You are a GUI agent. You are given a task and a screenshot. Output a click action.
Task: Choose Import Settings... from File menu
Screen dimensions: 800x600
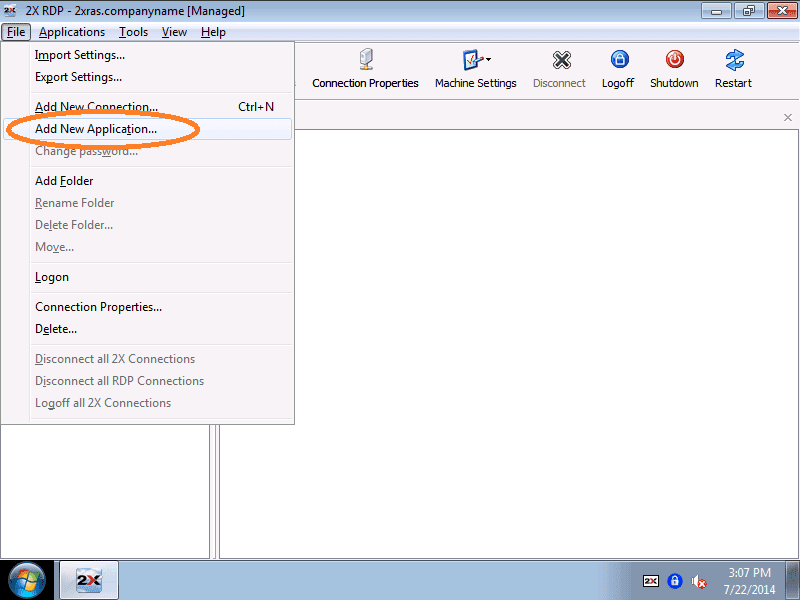[x=148, y=55]
